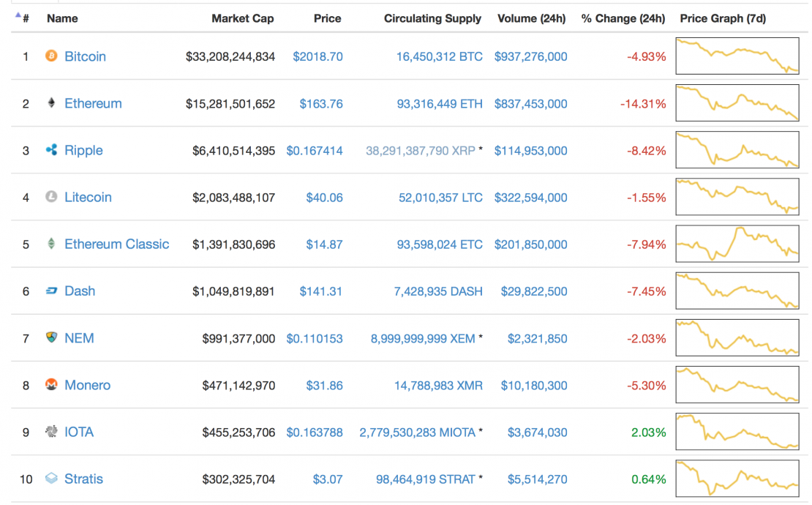Image resolution: width=812 pixels, height=505 pixels.
Task: Click the NEM shield logo icon
Action: click(51, 338)
